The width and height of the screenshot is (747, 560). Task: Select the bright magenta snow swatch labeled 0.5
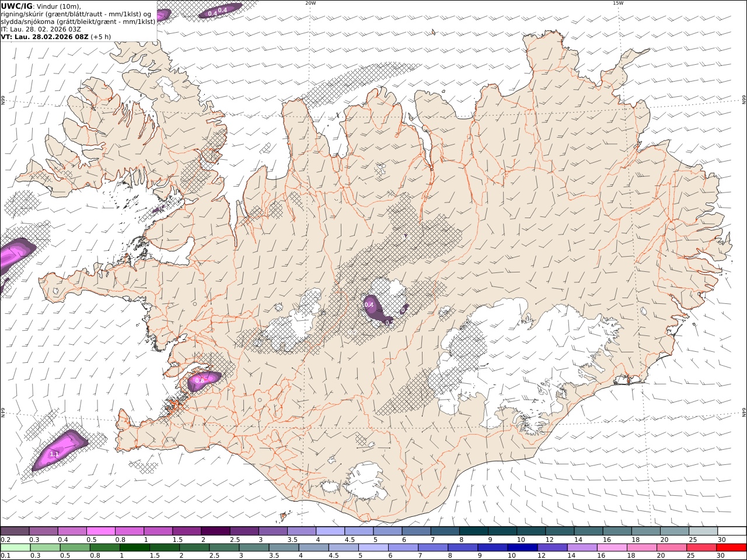click(x=102, y=531)
